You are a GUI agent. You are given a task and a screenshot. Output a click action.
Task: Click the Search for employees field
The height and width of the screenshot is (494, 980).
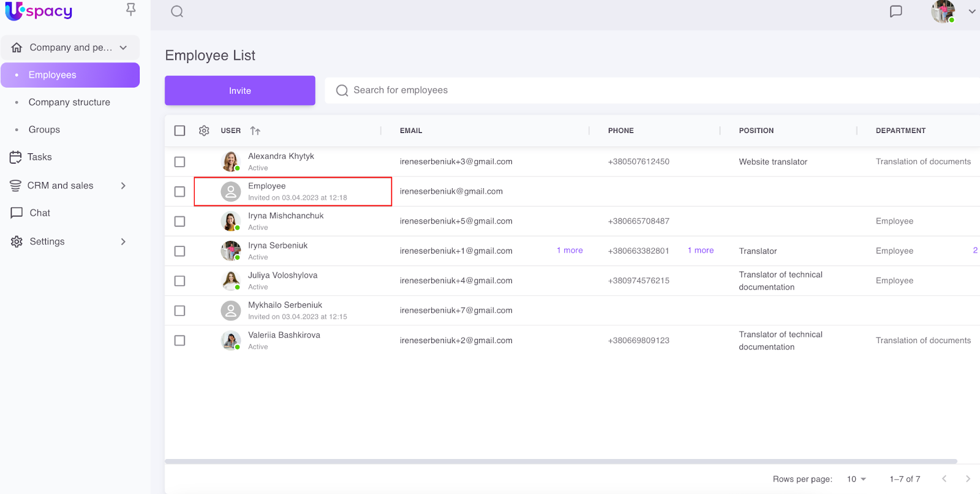tap(551, 90)
